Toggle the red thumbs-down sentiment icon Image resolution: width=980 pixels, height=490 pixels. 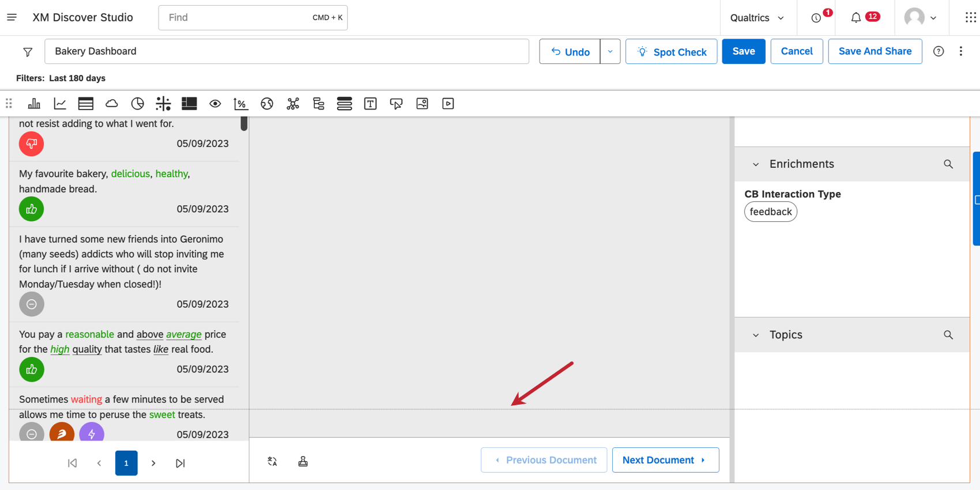pyautogui.click(x=32, y=144)
